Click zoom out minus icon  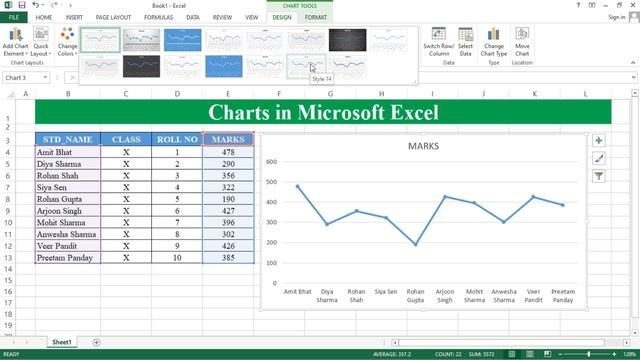(560, 354)
